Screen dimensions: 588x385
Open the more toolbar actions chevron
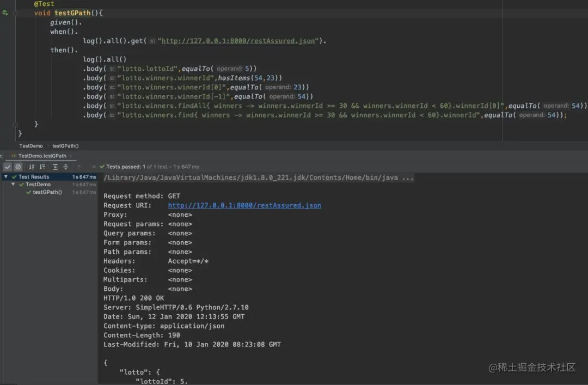pyautogui.click(x=94, y=167)
